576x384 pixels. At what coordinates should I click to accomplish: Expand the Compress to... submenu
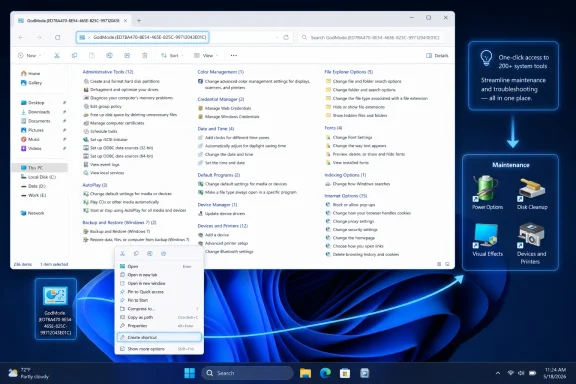(159, 309)
